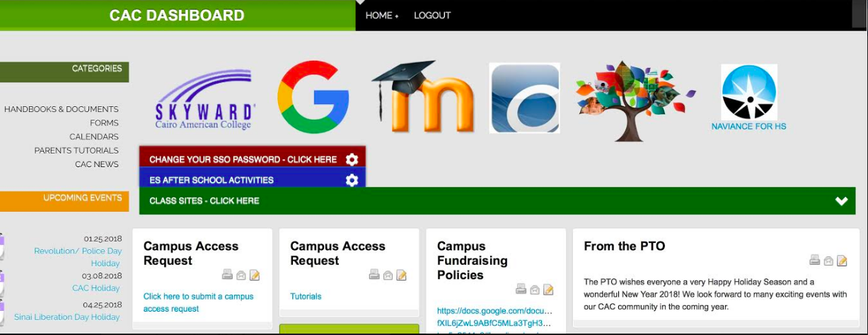Viewport: 868px width, 335px height.
Task: Click gear icon on Change SSO Password bar
Action: point(352,159)
